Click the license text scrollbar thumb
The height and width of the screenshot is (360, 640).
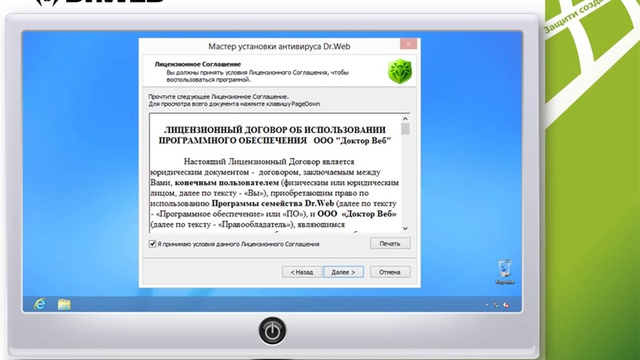(x=405, y=129)
